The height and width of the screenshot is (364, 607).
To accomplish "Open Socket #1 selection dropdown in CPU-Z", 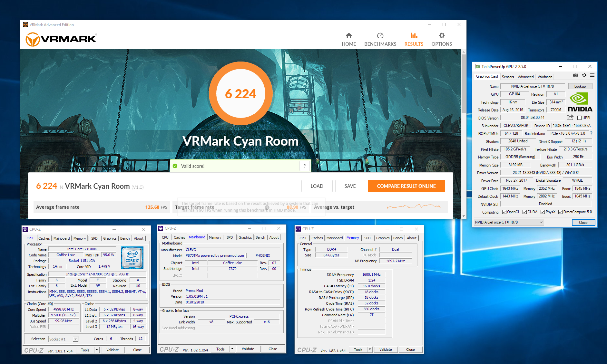I will [x=63, y=339].
